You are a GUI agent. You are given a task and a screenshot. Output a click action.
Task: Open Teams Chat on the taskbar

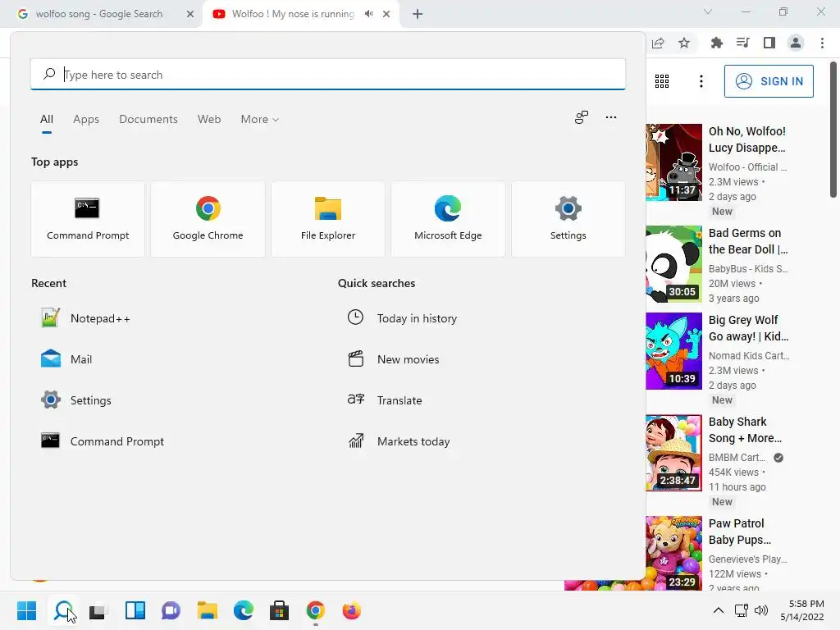click(171, 610)
